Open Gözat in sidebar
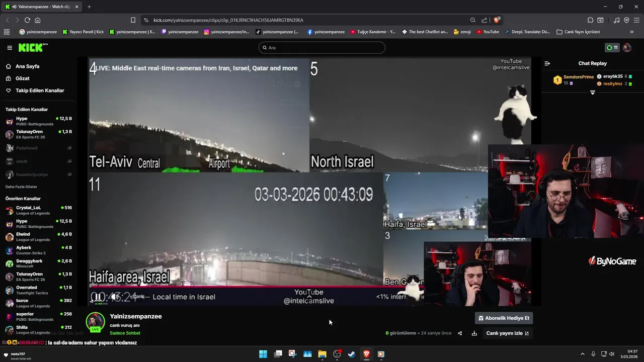 pos(23,78)
